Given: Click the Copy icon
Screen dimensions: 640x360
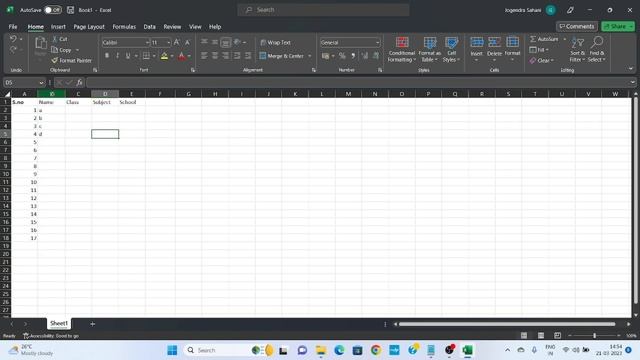Looking at the screenshot, I should [55, 50].
